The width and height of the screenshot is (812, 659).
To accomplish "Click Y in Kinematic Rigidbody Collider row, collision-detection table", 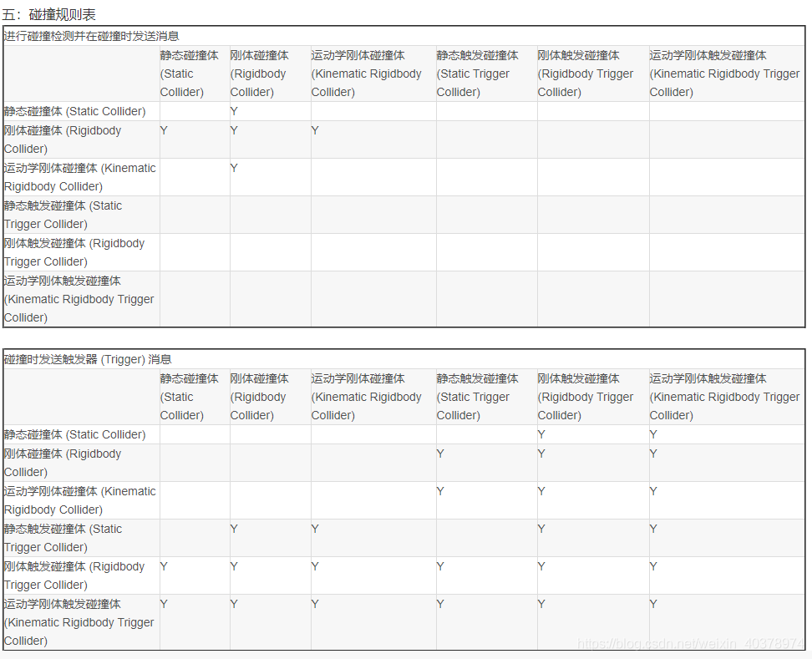I will (234, 168).
